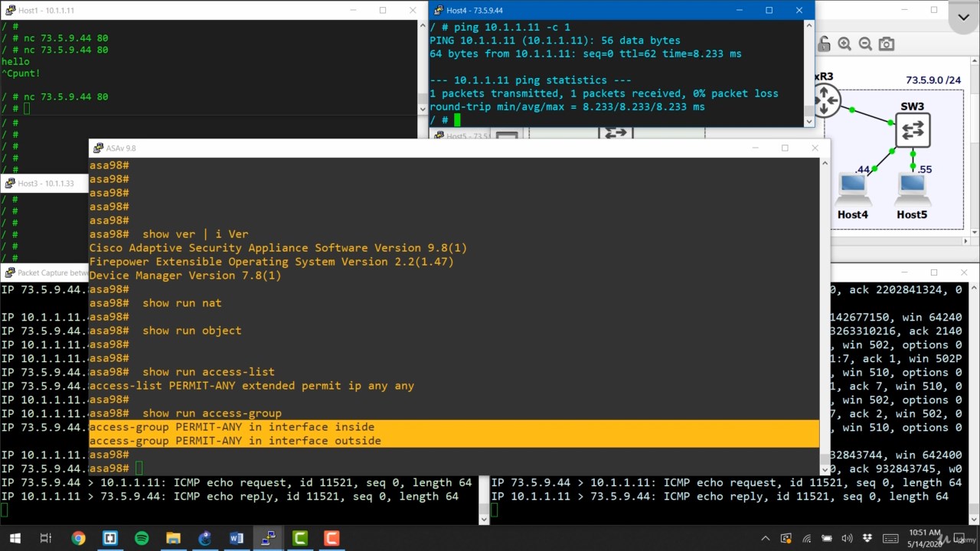This screenshot has width=980, height=551.
Task: Click the 'Device Manager Version 7.8(1)' line
Action: (x=185, y=275)
